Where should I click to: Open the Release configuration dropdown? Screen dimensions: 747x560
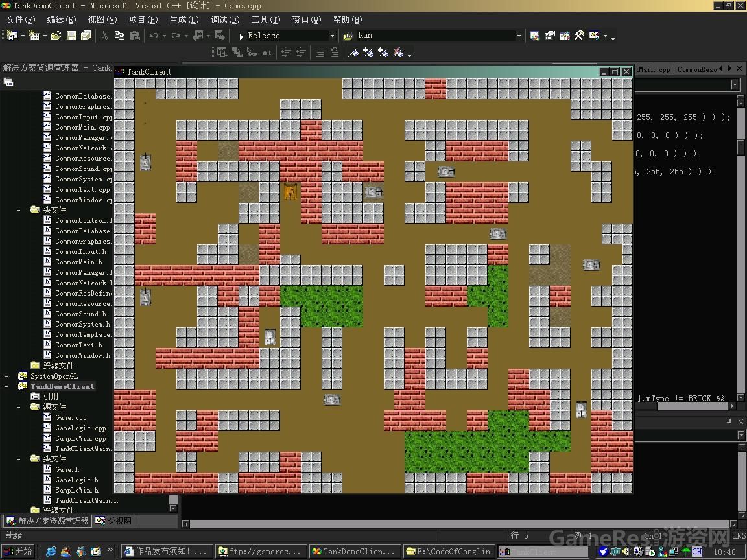pos(331,36)
